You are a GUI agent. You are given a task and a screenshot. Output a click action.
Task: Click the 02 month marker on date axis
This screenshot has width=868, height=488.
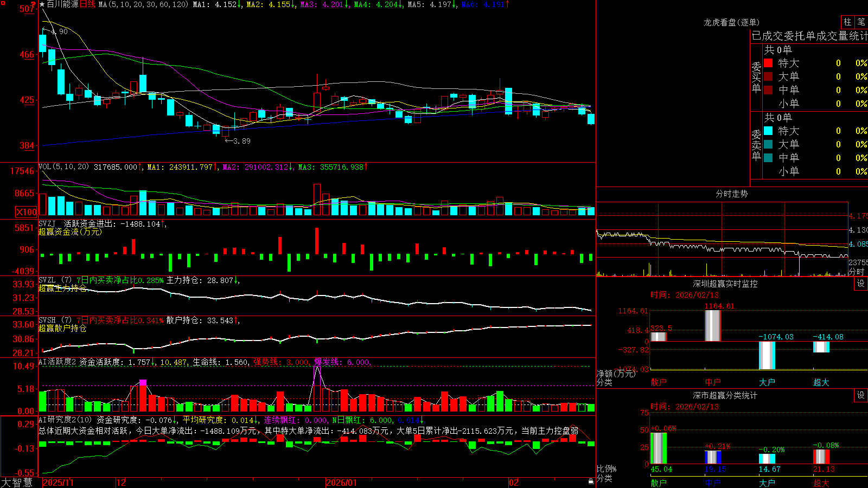[x=514, y=483]
